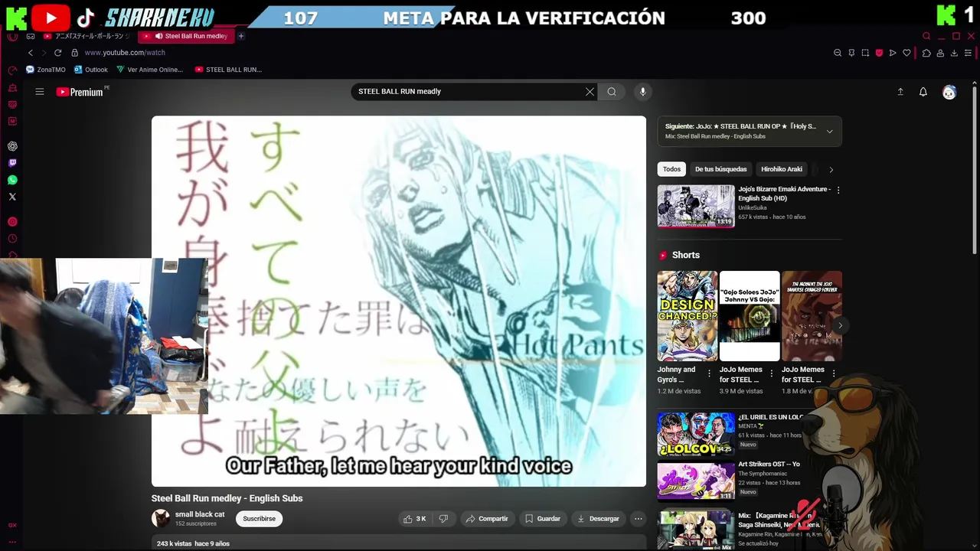Screen dimensions: 980x551
Task: Focus the YouTube search input field
Action: click(x=467, y=92)
